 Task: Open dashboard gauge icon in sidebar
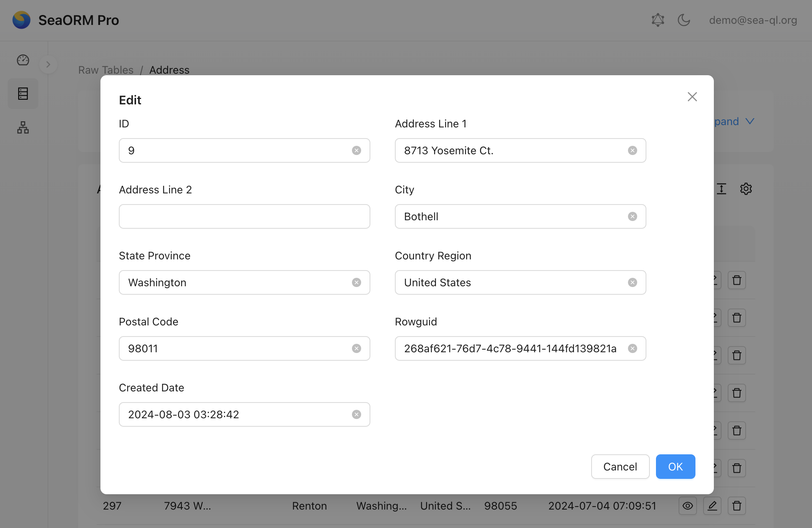(23, 60)
